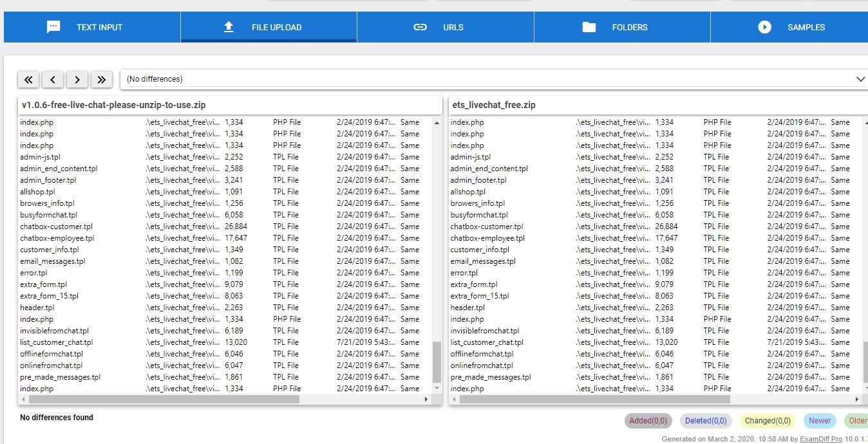
Task: Click the No differences found status text
Action: pyautogui.click(x=57, y=418)
